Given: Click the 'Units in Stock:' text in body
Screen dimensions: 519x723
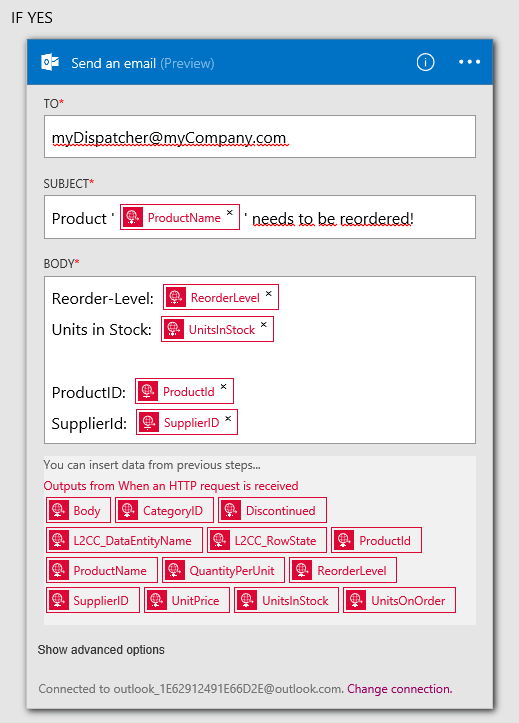Looking at the screenshot, I should click(101, 330).
